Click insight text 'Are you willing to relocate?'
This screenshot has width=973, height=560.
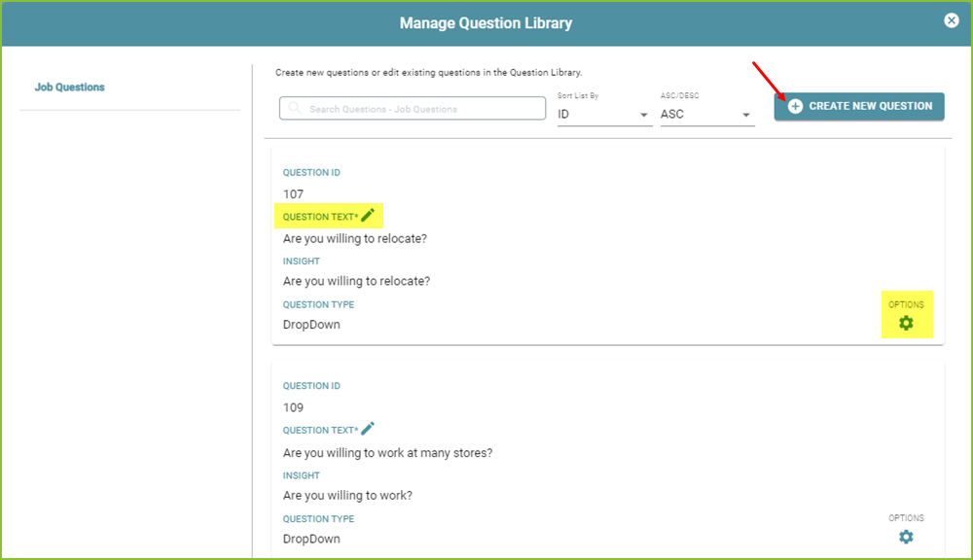click(x=356, y=281)
